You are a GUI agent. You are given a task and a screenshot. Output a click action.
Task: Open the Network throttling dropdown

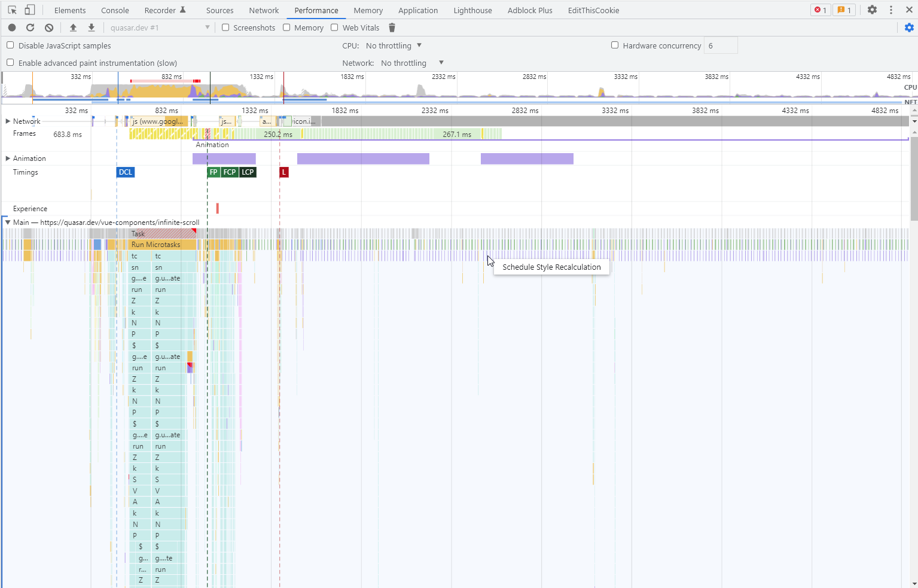[413, 62]
